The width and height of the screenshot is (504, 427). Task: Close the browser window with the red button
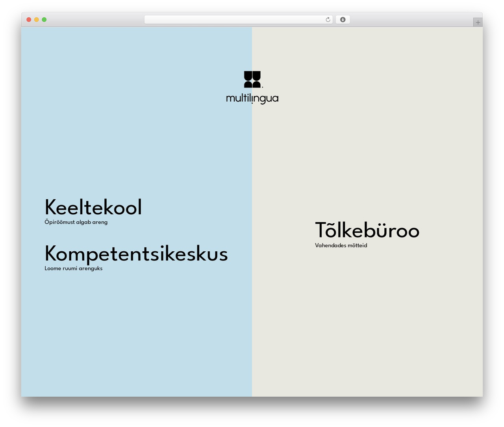(x=29, y=20)
